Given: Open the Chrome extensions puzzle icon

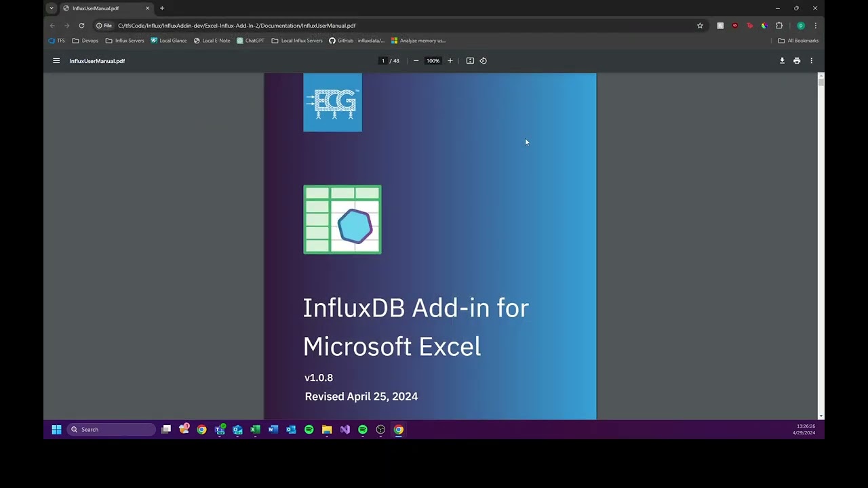Looking at the screenshot, I should (779, 26).
